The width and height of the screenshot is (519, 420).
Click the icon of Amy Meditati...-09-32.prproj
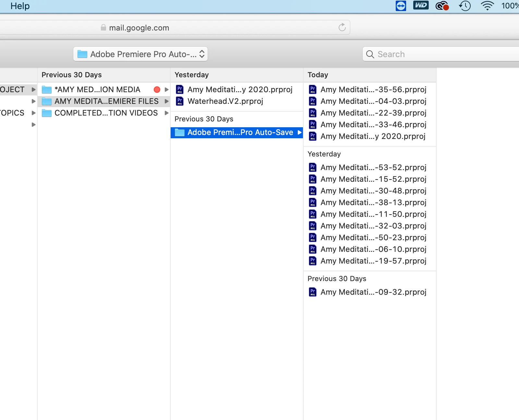coord(313,292)
